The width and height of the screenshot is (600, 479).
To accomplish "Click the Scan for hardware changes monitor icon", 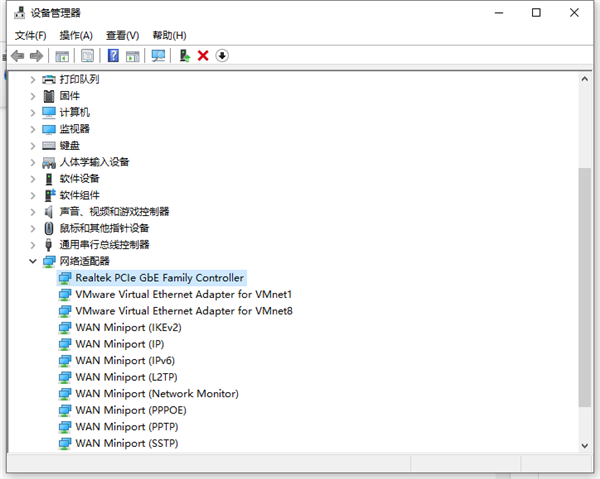I will point(158,56).
